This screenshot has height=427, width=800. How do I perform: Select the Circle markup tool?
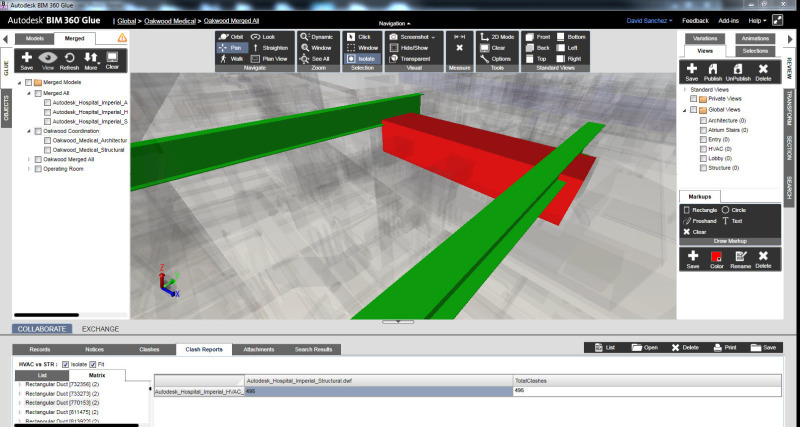734,210
